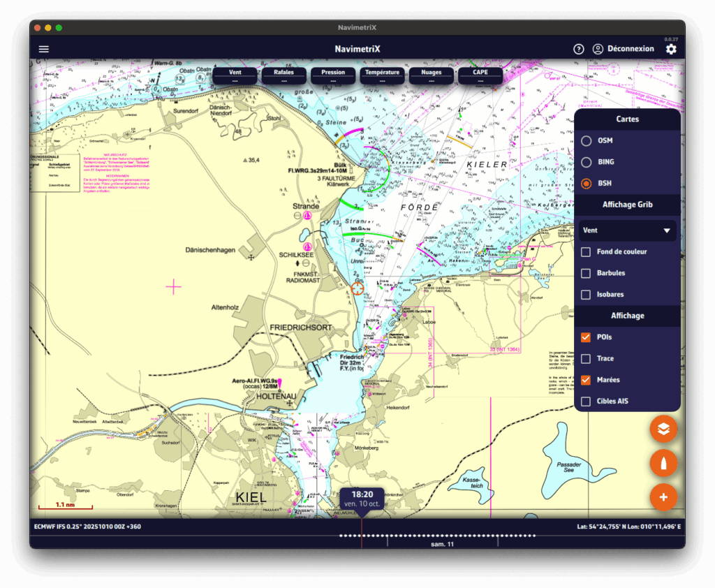
Task: Open settings via the gear icon
Action: click(x=671, y=49)
